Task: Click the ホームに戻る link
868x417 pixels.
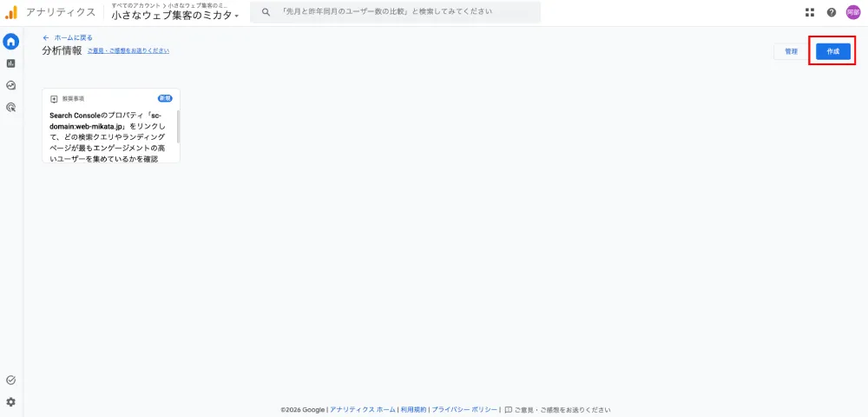Action: [74, 37]
